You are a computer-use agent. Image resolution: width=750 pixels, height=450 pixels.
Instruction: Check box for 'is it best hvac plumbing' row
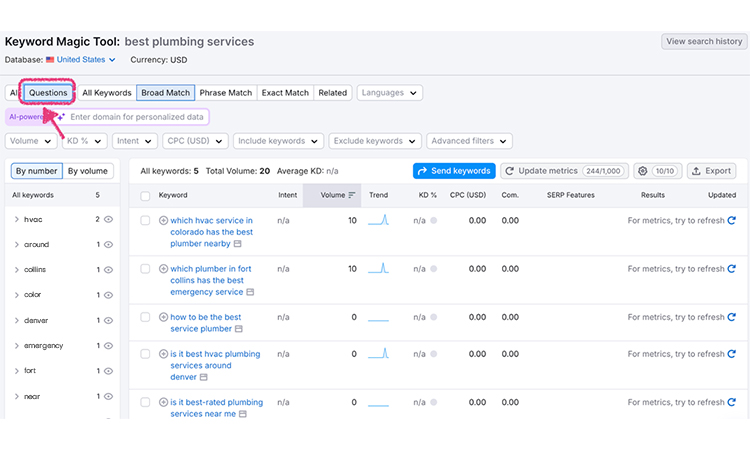[x=145, y=354]
